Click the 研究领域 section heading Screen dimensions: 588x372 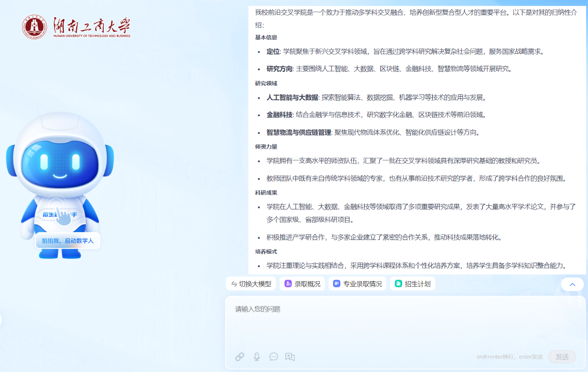266,83
